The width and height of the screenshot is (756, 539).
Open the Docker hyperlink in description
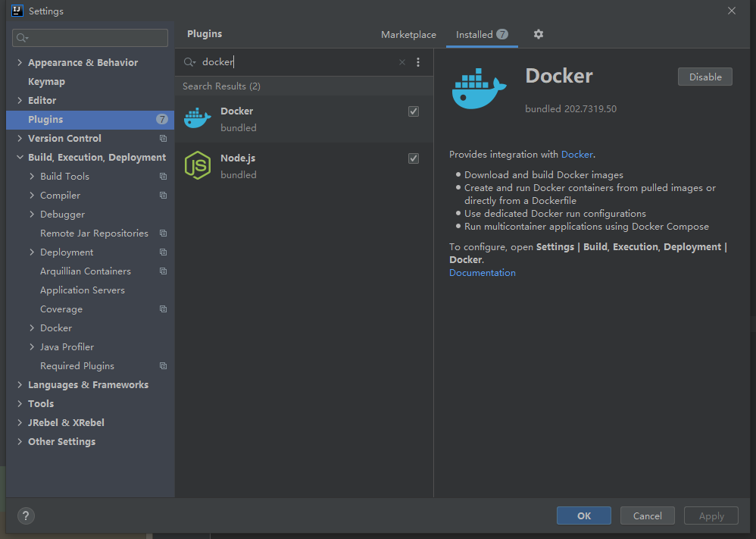[x=576, y=155]
